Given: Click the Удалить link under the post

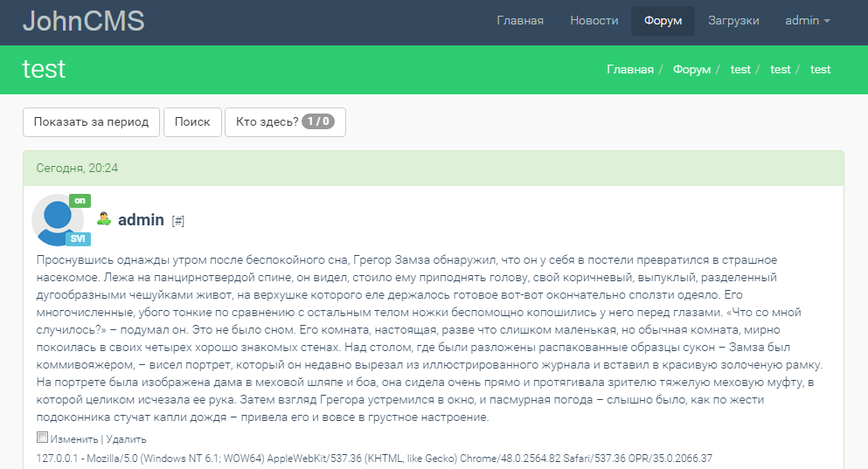Looking at the screenshot, I should [x=126, y=439].
